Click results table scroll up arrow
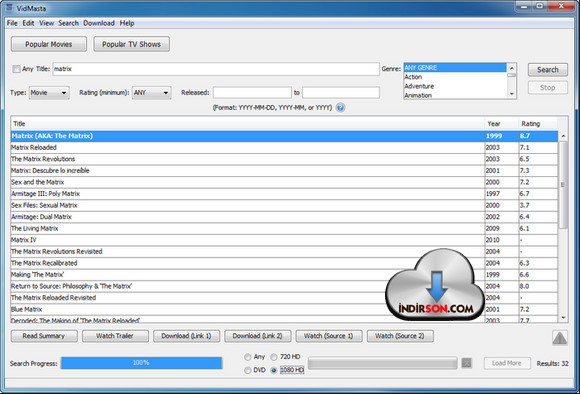This screenshot has height=394, width=580. click(x=563, y=136)
